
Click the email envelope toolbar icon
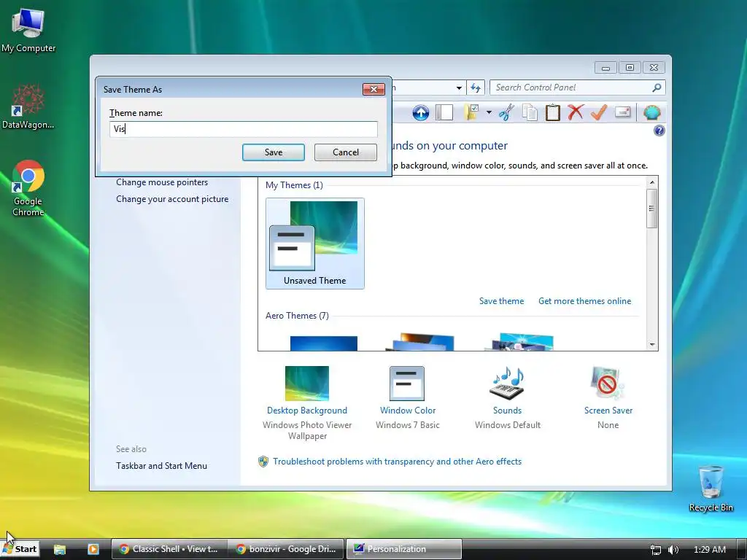pos(622,112)
